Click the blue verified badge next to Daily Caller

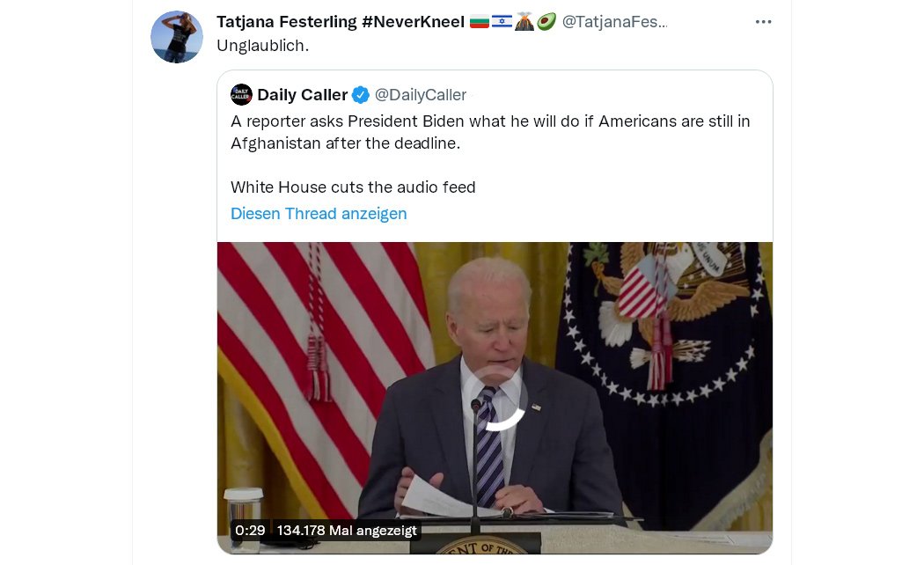[x=361, y=95]
